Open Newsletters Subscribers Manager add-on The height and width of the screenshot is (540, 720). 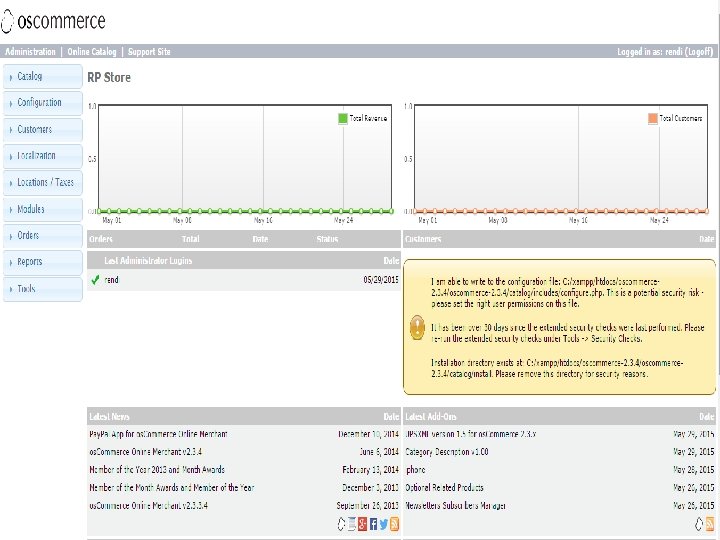pos(456,506)
